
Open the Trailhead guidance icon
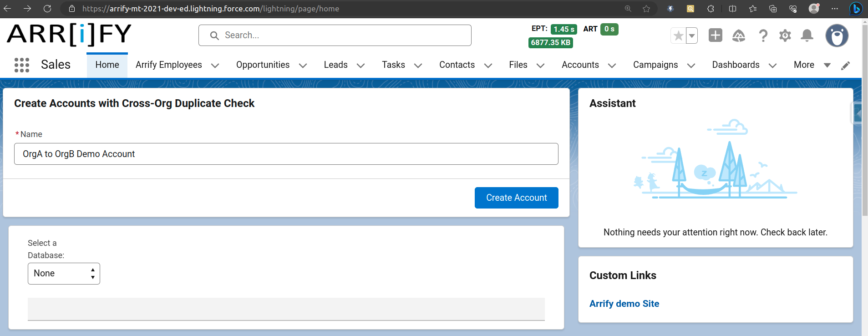738,36
